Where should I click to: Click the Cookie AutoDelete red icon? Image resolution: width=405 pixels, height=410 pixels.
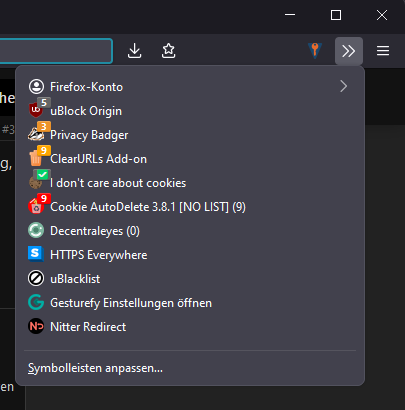click(x=36, y=207)
